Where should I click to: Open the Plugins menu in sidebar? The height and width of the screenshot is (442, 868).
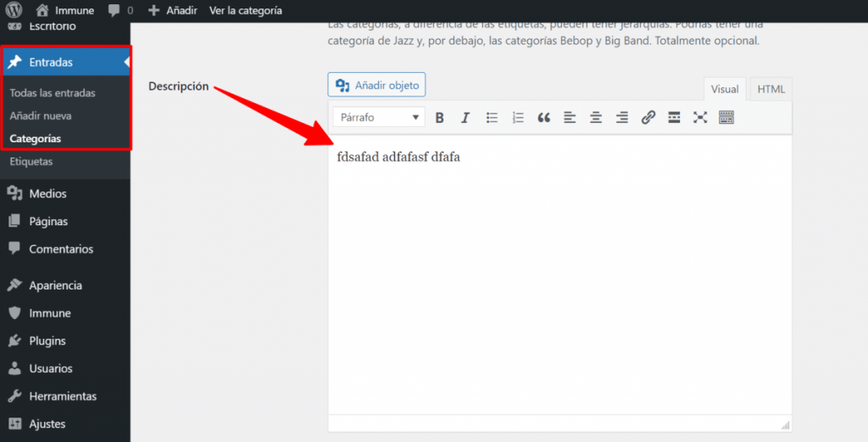47,341
